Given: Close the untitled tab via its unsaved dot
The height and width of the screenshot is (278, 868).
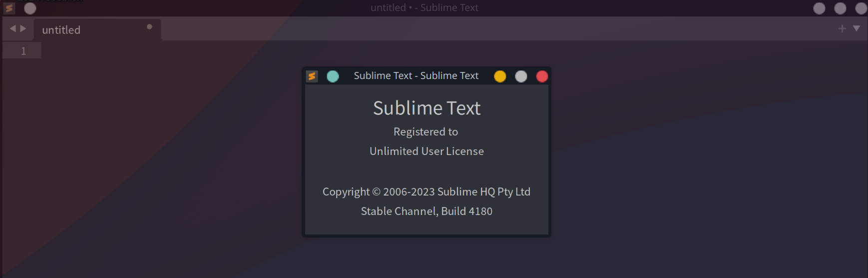Looking at the screenshot, I should point(149,26).
